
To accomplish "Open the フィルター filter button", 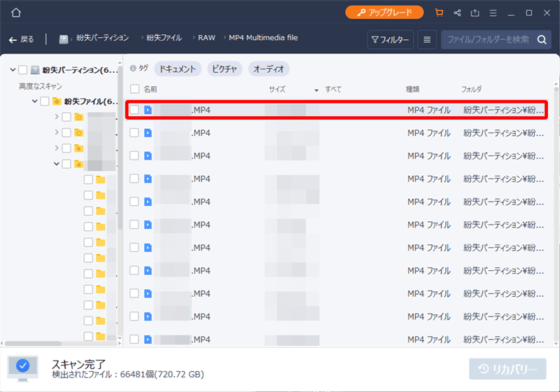I will (x=391, y=40).
